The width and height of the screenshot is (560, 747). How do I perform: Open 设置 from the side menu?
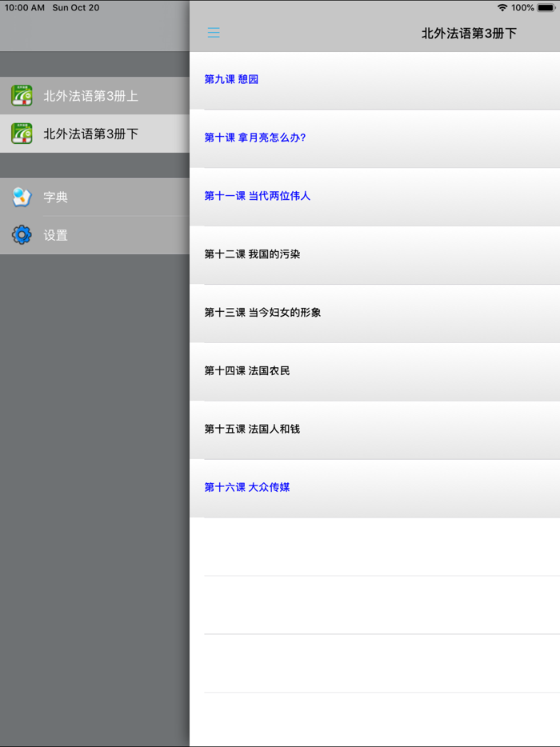click(56, 236)
